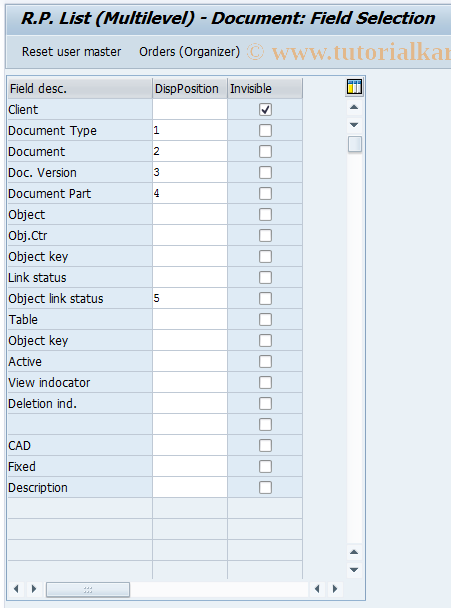Select the Document Part row label
The image size is (451, 608).
click(x=50, y=193)
